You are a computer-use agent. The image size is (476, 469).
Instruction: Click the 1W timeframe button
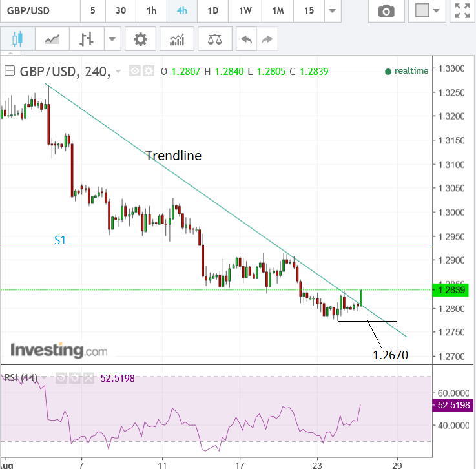point(245,11)
